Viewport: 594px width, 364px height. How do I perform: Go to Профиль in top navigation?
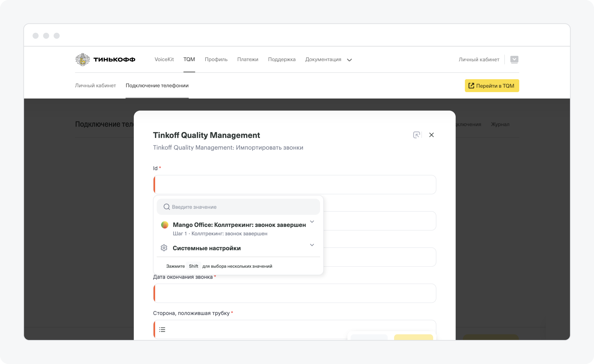pos(216,59)
